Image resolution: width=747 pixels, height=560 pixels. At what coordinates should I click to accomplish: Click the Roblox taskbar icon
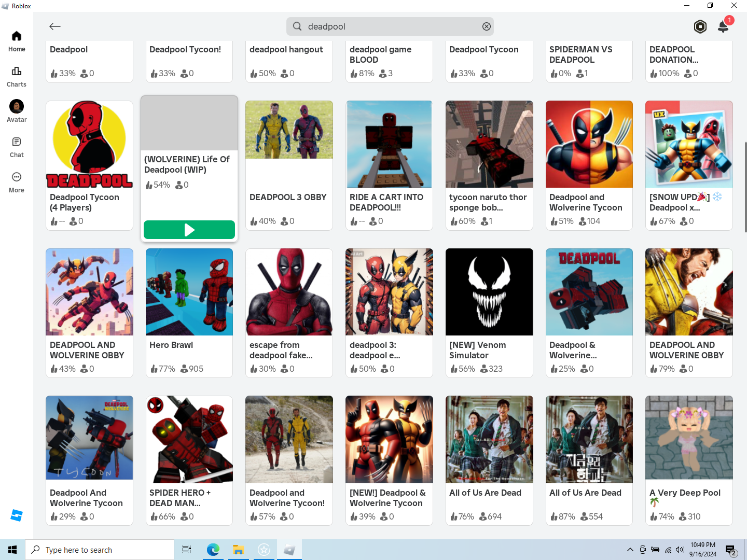coord(289,550)
